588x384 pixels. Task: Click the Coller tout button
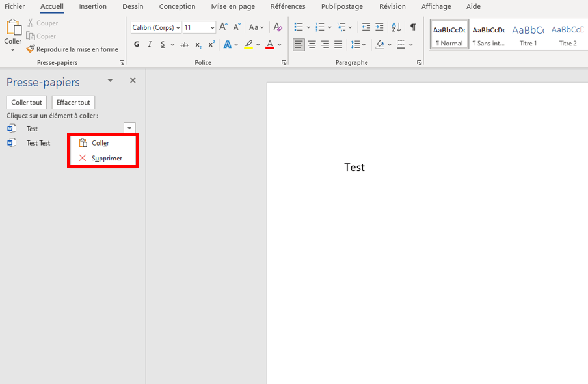[x=27, y=102]
